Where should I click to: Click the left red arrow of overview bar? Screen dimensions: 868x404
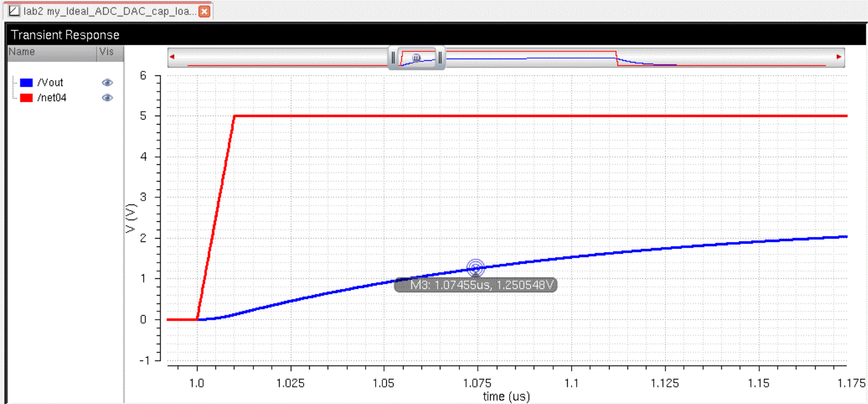[x=172, y=56]
